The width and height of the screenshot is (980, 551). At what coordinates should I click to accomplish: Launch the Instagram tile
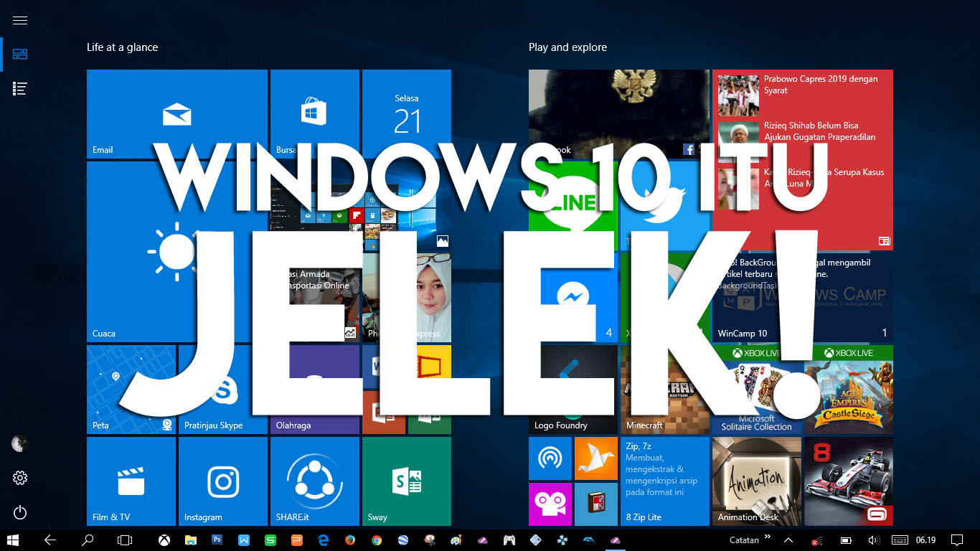[x=223, y=481]
